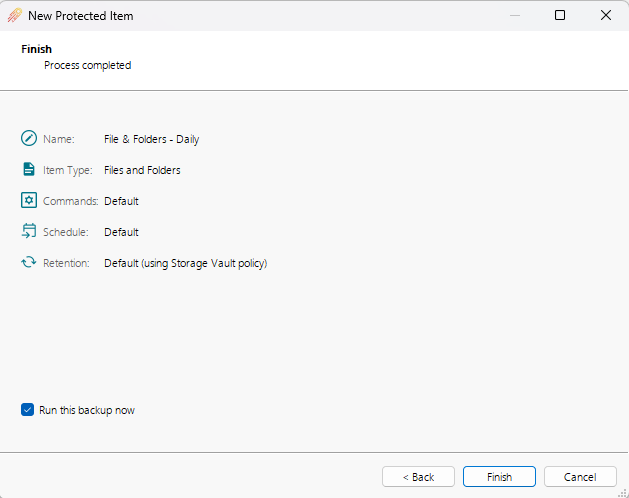Click the 'Finish' page heading
This screenshot has height=498, width=629.
click(x=36, y=49)
